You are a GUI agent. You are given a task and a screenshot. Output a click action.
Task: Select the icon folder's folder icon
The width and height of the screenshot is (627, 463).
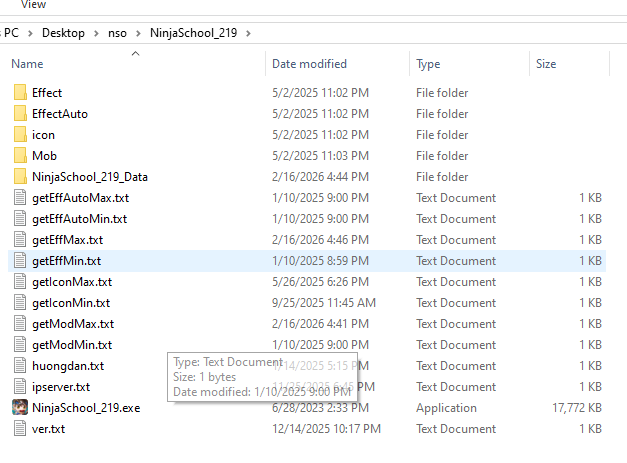click(20, 135)
